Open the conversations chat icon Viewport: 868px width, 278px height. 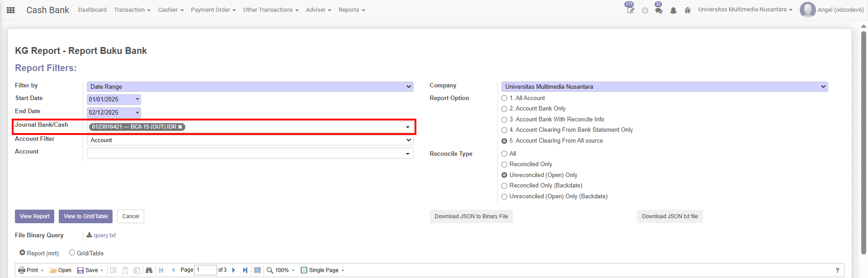(x=659, y=10)
